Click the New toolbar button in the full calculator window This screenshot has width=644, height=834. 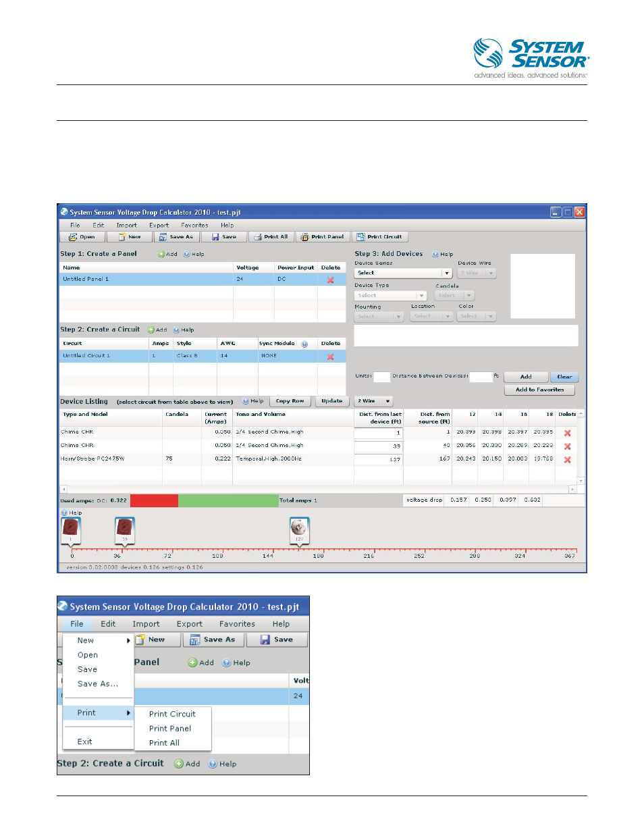(x=129, y=237)
